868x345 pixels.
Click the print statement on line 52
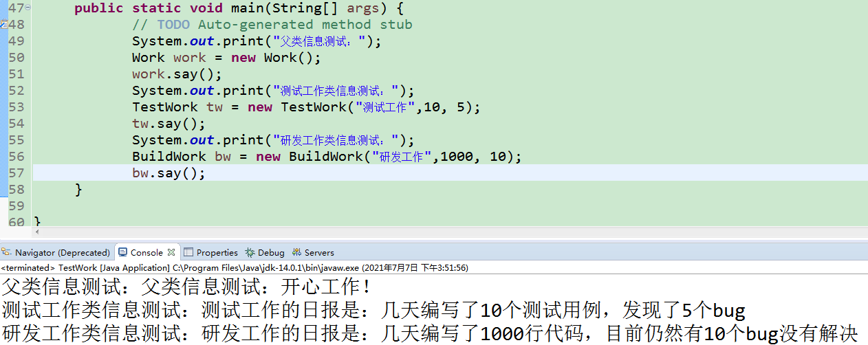coord(273,91)
